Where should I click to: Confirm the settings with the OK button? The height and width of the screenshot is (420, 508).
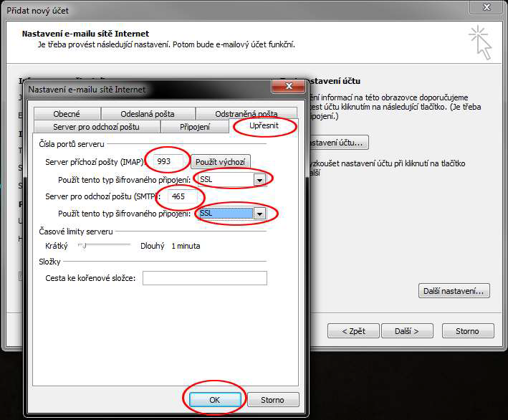214,400
